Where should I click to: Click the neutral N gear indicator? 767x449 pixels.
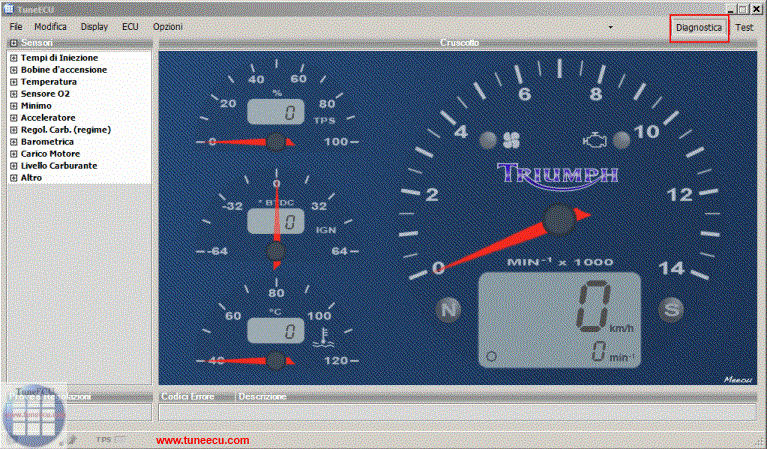tap(449, 309)
